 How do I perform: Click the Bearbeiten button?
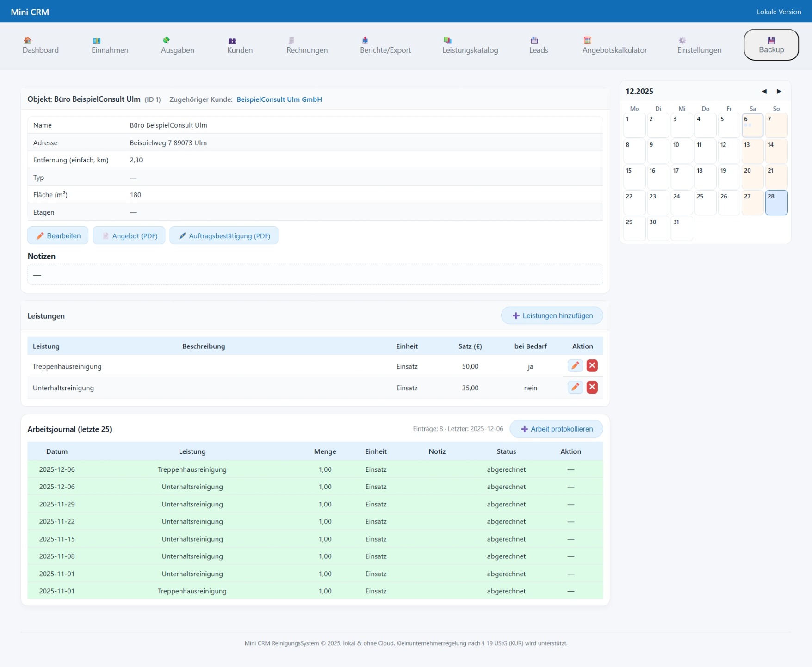(58, 236)
